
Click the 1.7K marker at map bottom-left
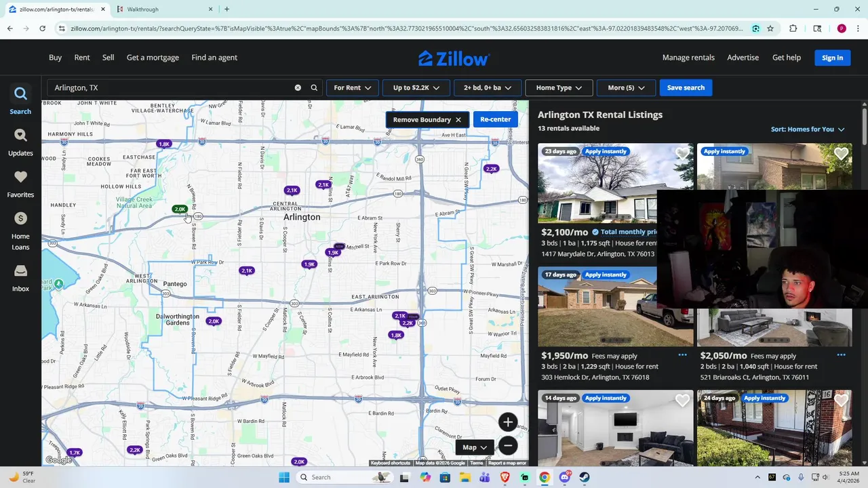click(x=75, y=452)
